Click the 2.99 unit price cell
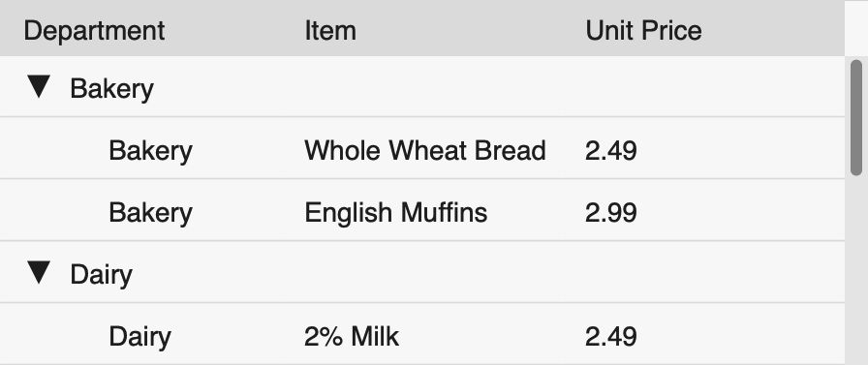The width and height of the screenshot is (868, 365). tap(610, 212)
